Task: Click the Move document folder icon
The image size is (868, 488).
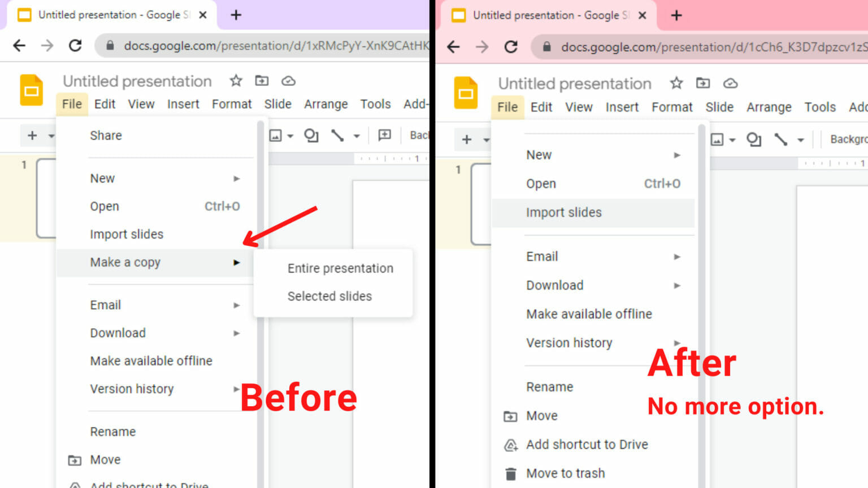Action: tap(261, 81)
